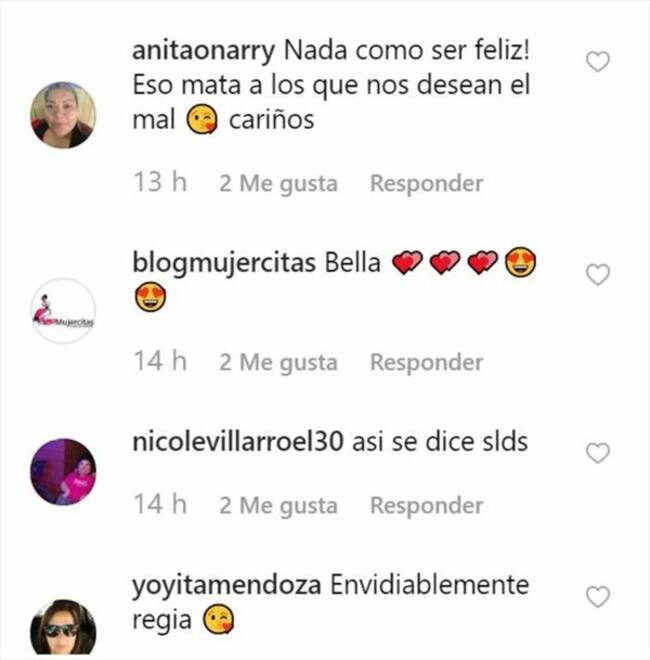View likes on anitaonarry's comment, 2 Me gusta
The height and width of the screenshot is (660, 650).
(278, 184)
